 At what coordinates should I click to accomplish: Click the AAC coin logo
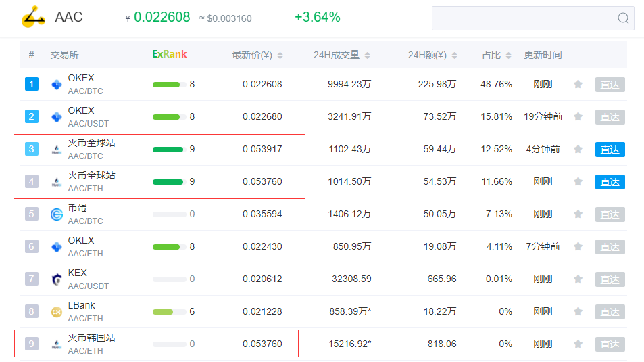pyautogui.click(x=33, y=17)
